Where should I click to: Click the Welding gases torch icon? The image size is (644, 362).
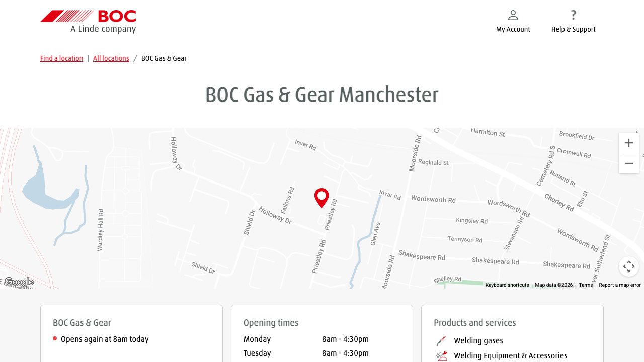(x=441, y=340)
